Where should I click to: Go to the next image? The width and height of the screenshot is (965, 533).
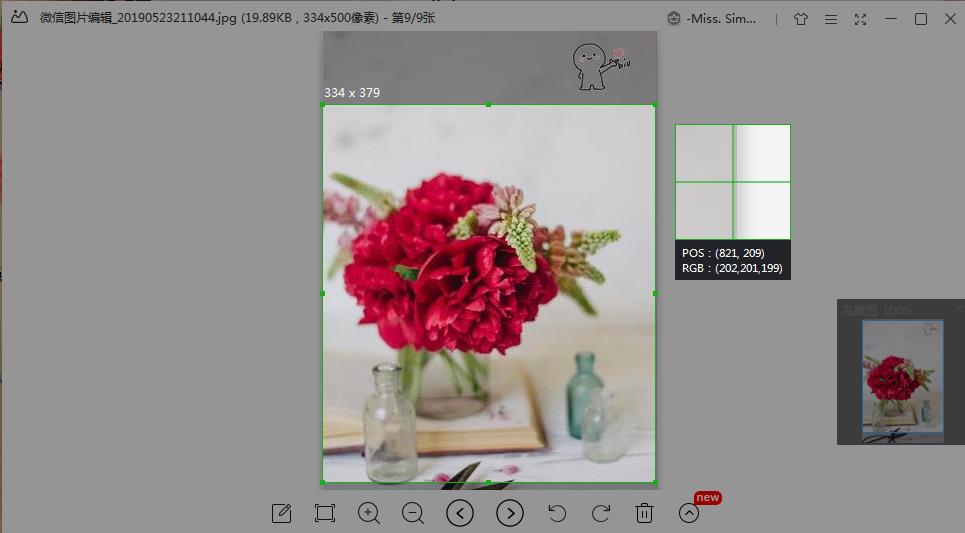[510, 513]
